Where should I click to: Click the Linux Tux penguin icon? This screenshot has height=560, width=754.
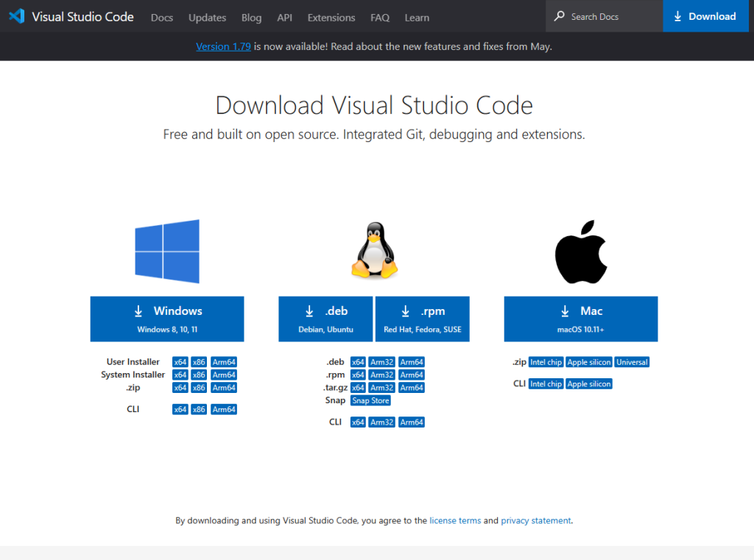374,251
